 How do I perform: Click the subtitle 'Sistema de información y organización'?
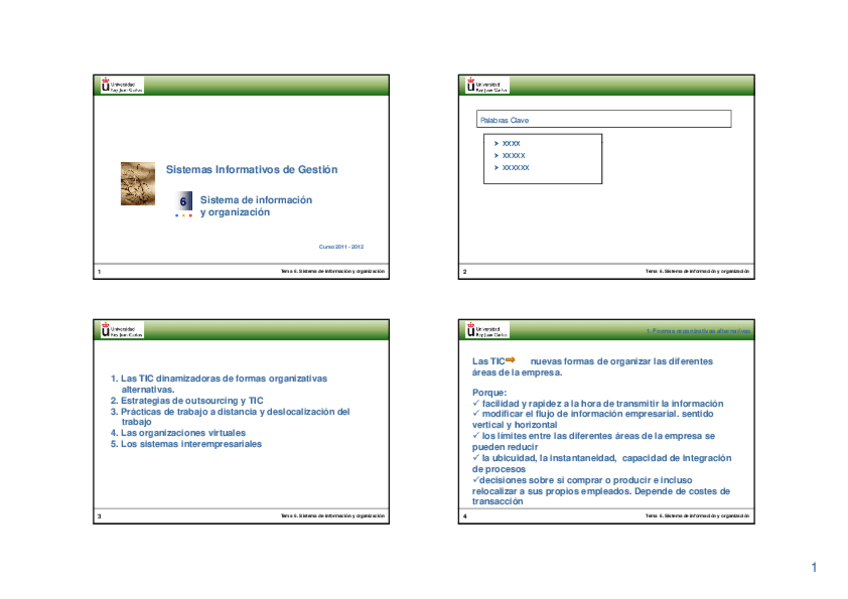click(x=256, y=206)
